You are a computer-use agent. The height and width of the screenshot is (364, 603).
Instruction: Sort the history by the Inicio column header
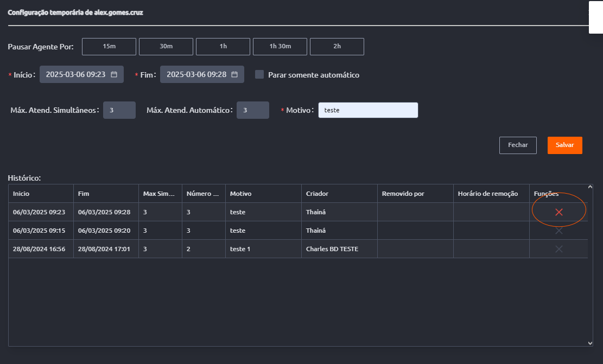[x=22, y=194]
